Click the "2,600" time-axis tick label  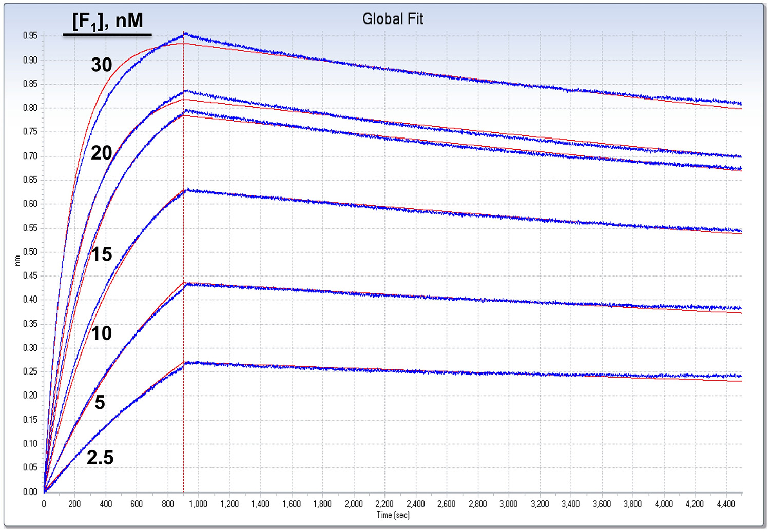point(447,504)
